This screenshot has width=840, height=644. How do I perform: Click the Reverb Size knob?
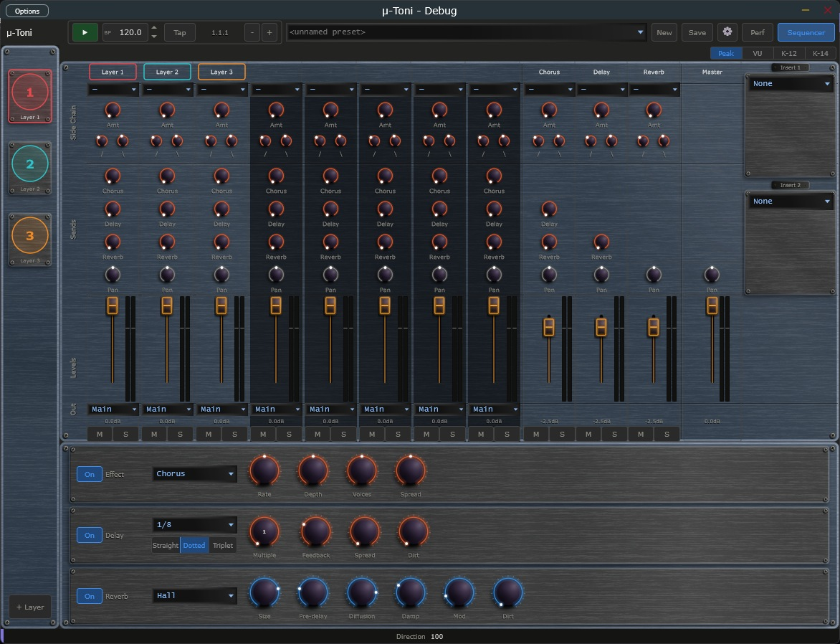pyautogui.click(x=264, y=592)
